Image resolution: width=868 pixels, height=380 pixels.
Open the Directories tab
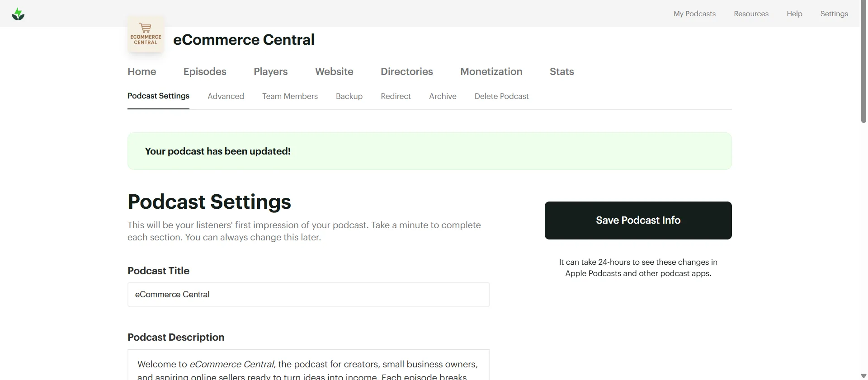point(406,71)
